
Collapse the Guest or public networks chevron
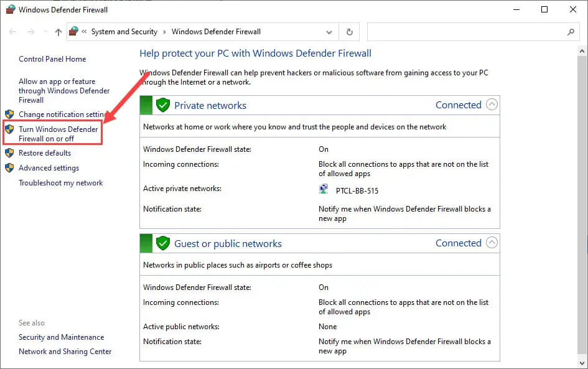coord(492,243)
